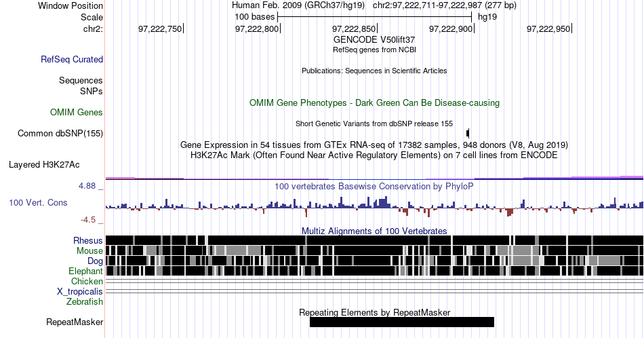Click Repeating Elements by RepeatMasker title
644x338 pixels.
374,312
